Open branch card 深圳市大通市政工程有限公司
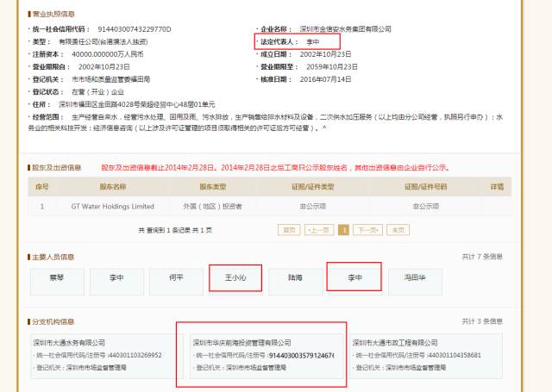 426,356
